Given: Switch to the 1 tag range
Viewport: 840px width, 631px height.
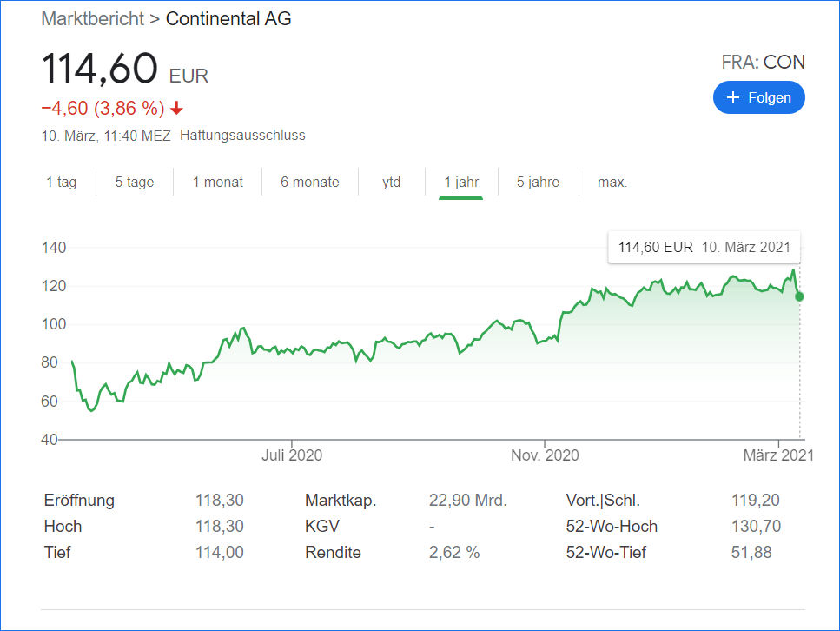Looking at the screenshot, I should [x=62, y=183].
